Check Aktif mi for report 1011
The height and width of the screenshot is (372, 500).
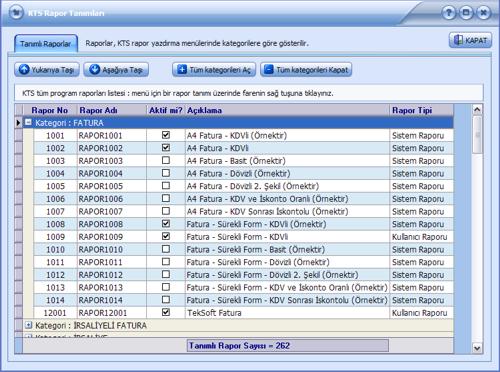point(166,262)
